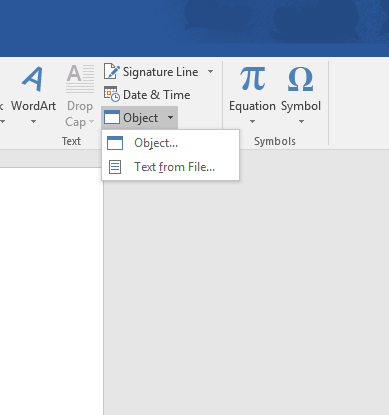Viewport: 389px width, 415px height.
Task: Open the Symbol dropdown arrow
Action: point(301,122)
